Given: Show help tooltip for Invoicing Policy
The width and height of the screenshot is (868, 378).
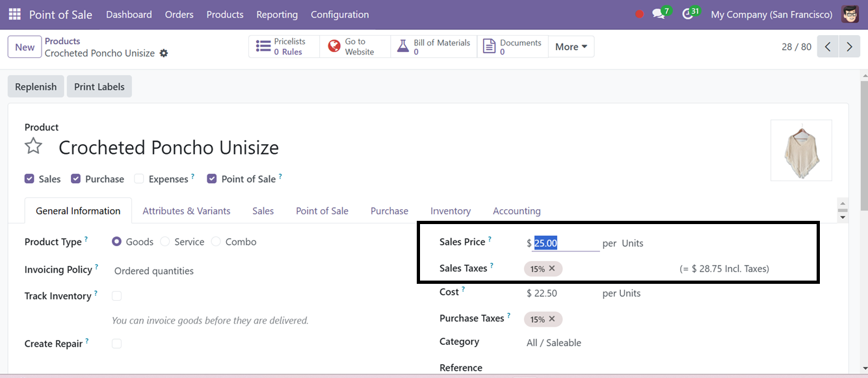Looking at the screenshot, I should (97, 267).
